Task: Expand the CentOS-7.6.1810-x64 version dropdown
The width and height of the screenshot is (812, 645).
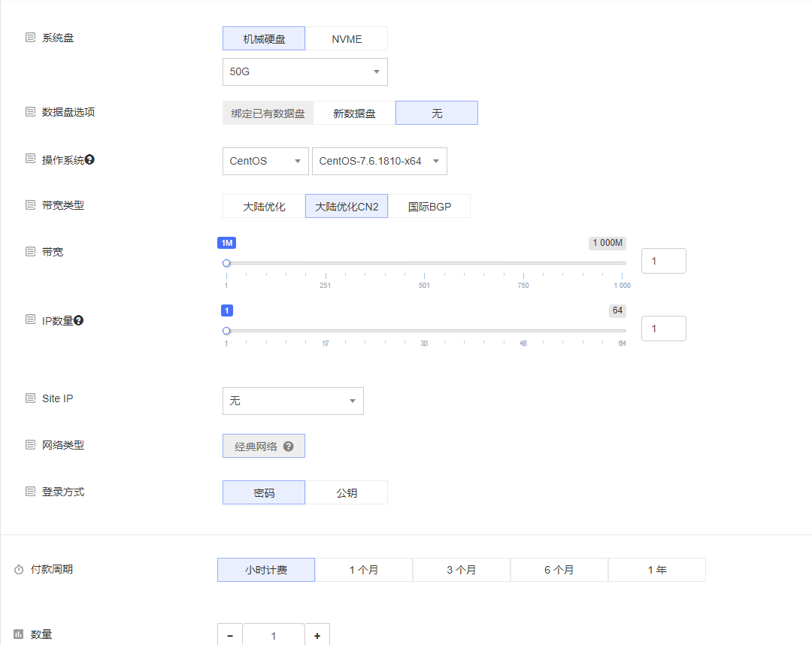Action: tap(379, 162)
